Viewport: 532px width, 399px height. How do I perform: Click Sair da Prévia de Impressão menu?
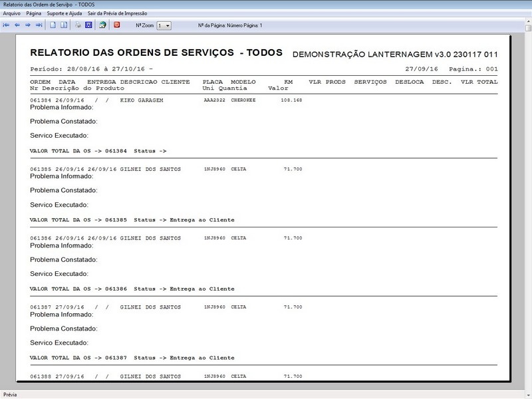(x=118, y=13)
